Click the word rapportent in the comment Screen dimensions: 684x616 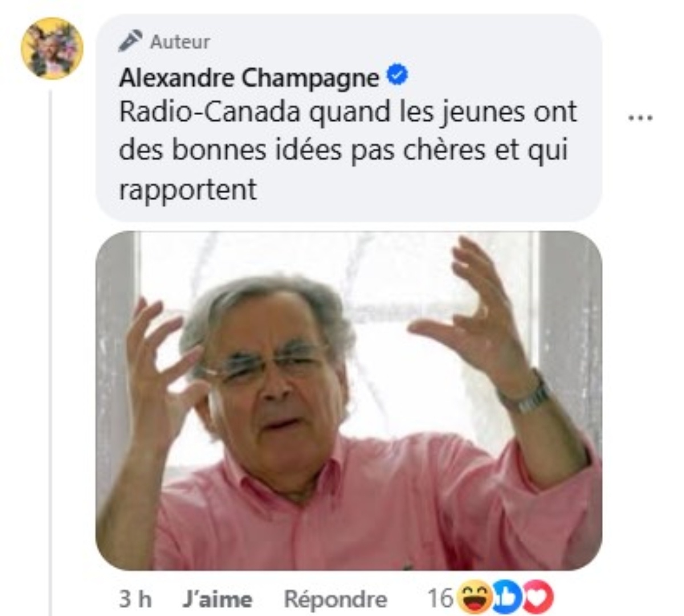[188, 189]
